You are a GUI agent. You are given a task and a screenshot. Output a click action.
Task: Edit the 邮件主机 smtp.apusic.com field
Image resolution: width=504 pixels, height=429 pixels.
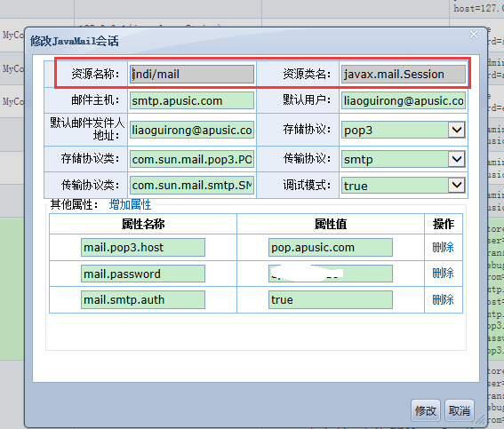192,100
